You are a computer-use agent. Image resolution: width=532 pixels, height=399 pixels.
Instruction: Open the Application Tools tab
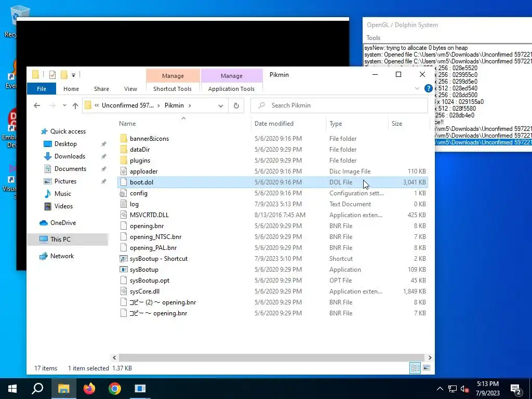point(231,89)
